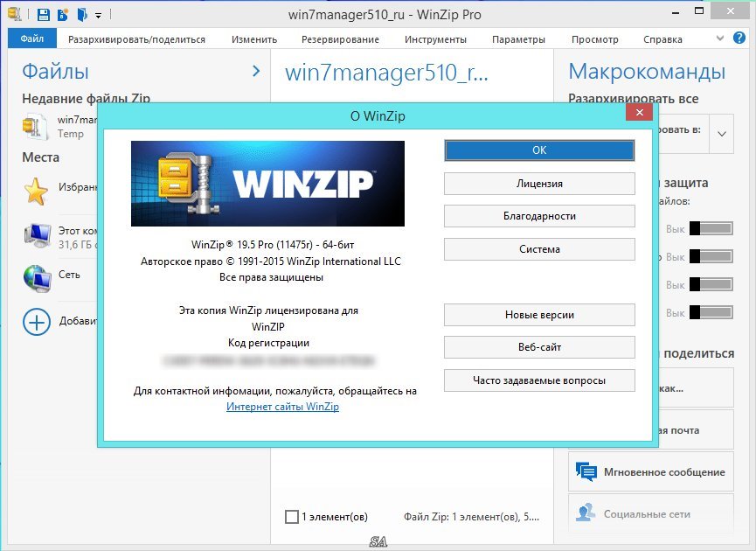Toggle the second Вык switch under защита
The width and height of the screenshot is (756, 551).
[x=711, y=256]
